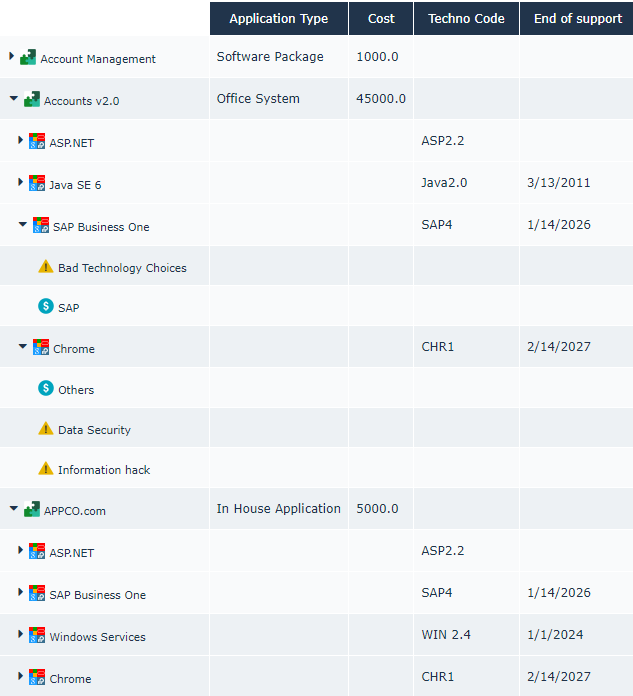Click the warning icon beside Data Security
The image size is (633, 696).
tap(45, 429)
